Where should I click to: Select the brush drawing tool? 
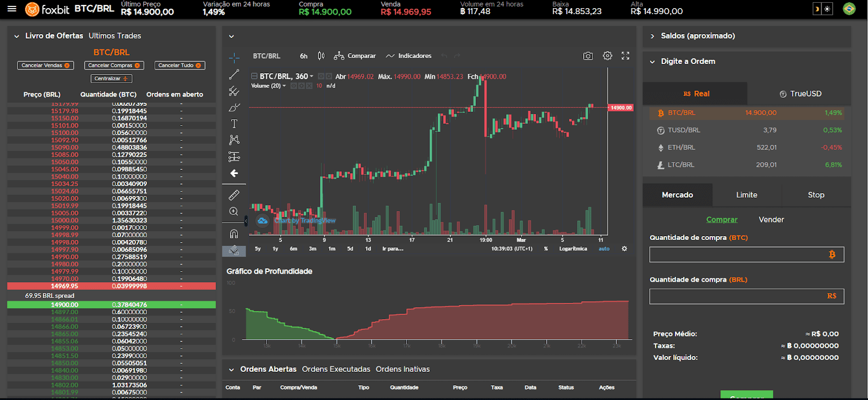234,107
